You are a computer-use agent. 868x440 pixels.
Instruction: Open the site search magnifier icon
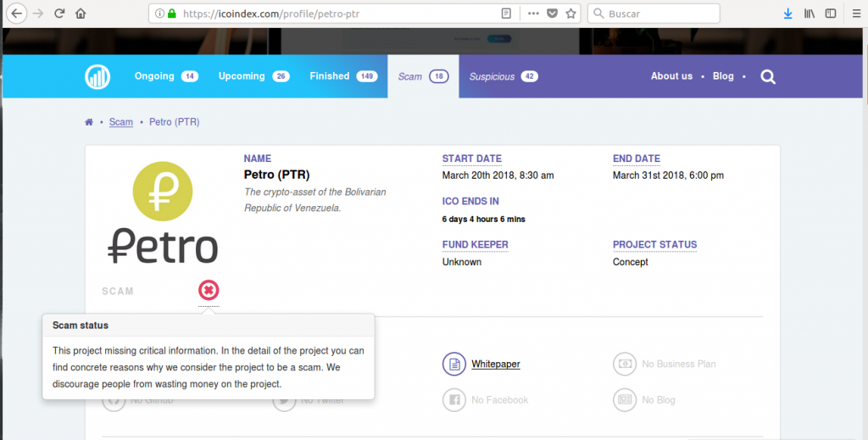coord(768,77)
